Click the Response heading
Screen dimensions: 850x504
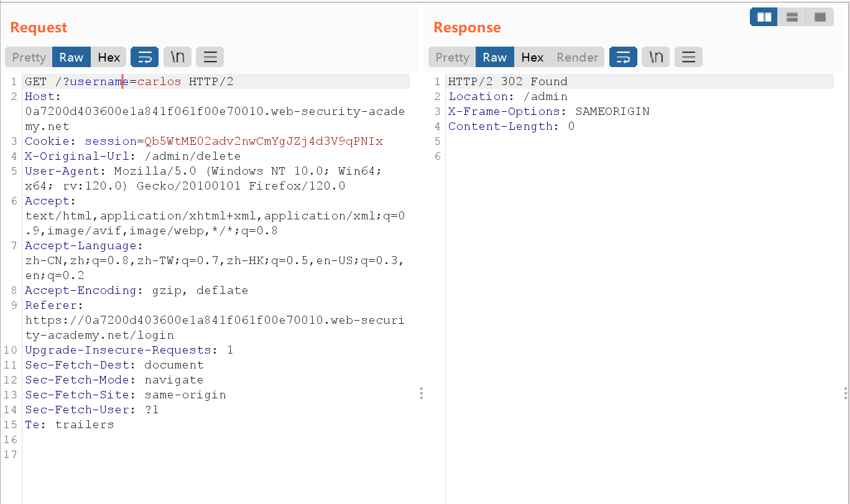pyautogui.click(x=467, y=27)
